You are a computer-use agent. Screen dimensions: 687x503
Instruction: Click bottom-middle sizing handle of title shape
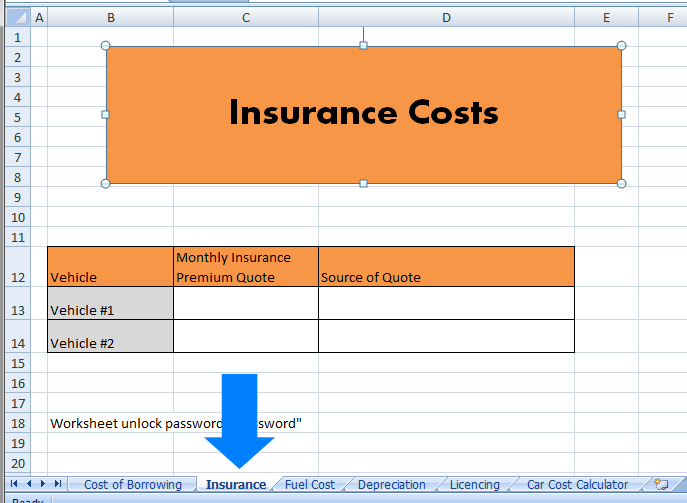pyautogui.click(x=363, y=184)
